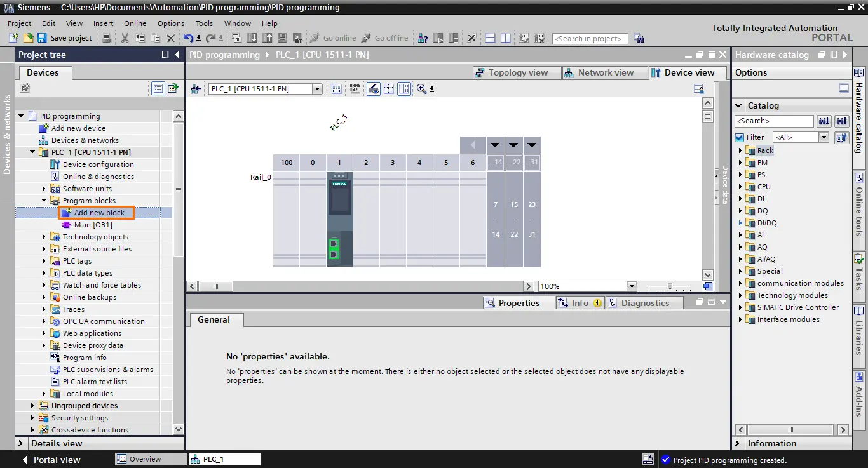The width and height of the screenshot is (868, 468).
Task: Open the Online menu
Action: (x=135, y=23)
